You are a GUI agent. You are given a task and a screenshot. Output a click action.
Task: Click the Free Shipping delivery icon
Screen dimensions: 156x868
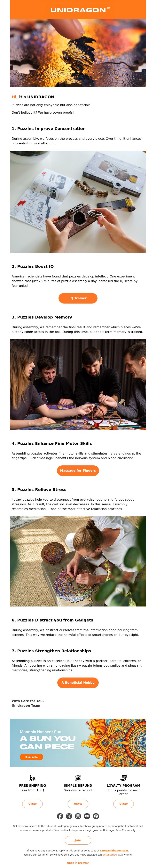point(32,778)
